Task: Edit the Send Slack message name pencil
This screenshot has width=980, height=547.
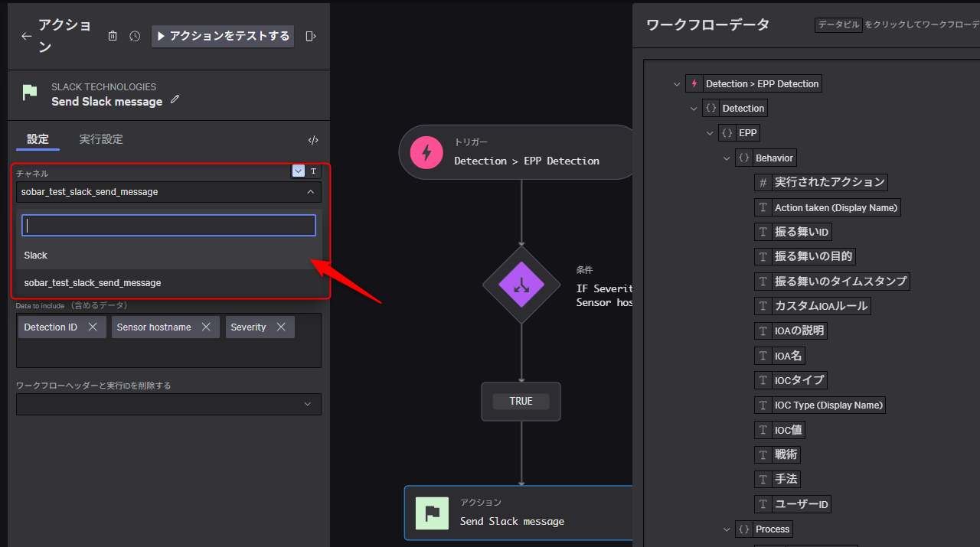Action: pyautogui.click(x=175, y=99)
